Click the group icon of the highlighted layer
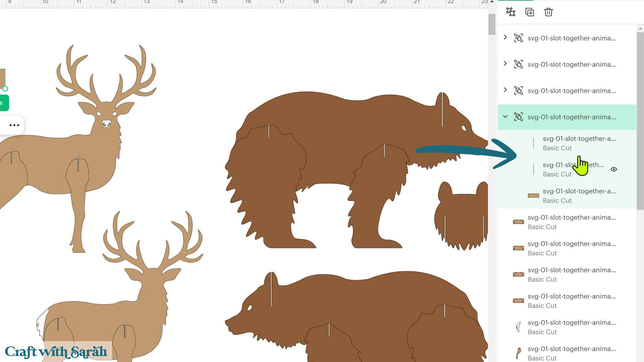The width and height of the screenshot is (644, 362). click(x=518, y=117)
